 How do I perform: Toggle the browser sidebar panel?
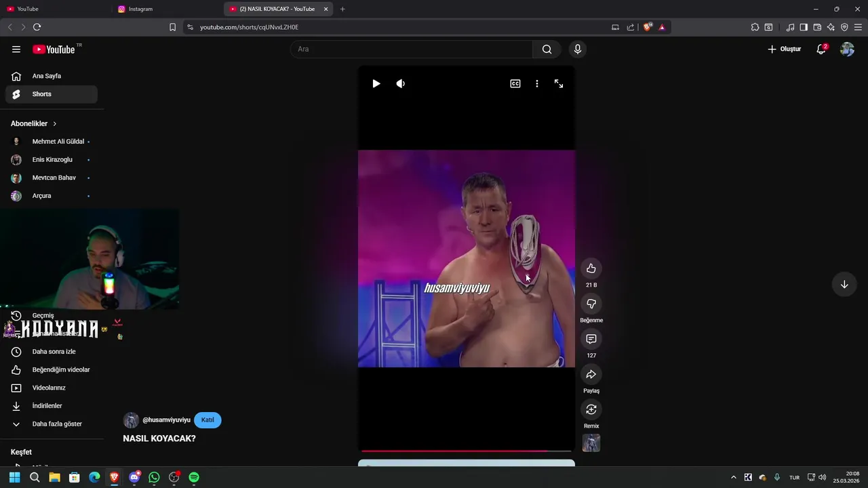click(804, 27)
